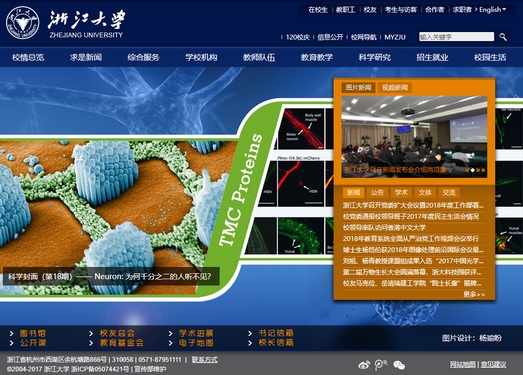The image size is (523, 375).
Task: Click the 校友 top link
Action: 370,10
